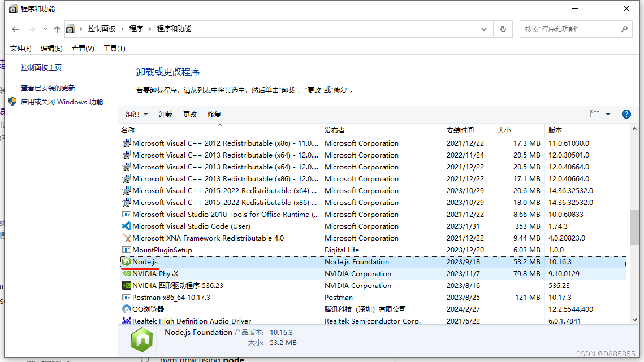Click the Forward navigation arrow
This screenshot has width=644, height=362.
point(32,29)
